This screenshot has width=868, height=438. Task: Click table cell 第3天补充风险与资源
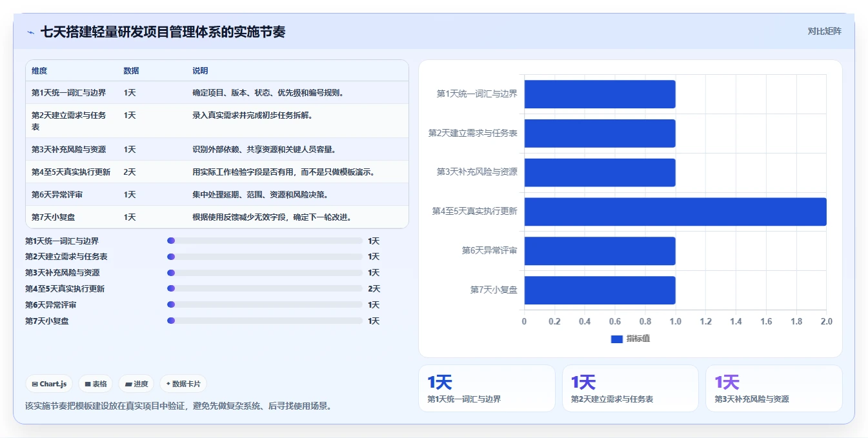[68, 150]
